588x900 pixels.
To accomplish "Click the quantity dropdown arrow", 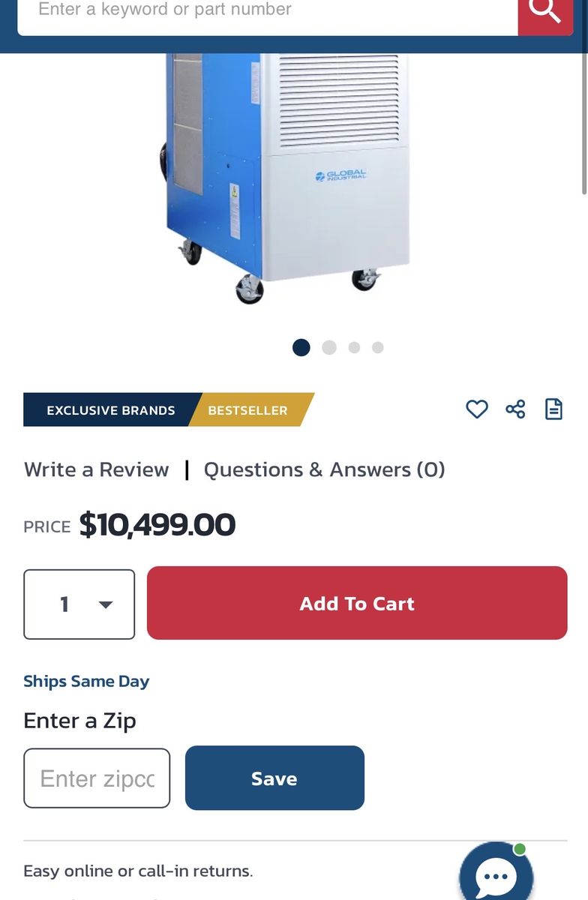I will [x=106, y=604].
